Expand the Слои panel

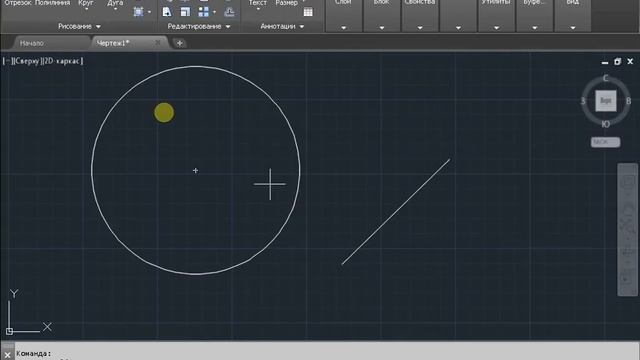pyautogui.click(x=343, y=28)
